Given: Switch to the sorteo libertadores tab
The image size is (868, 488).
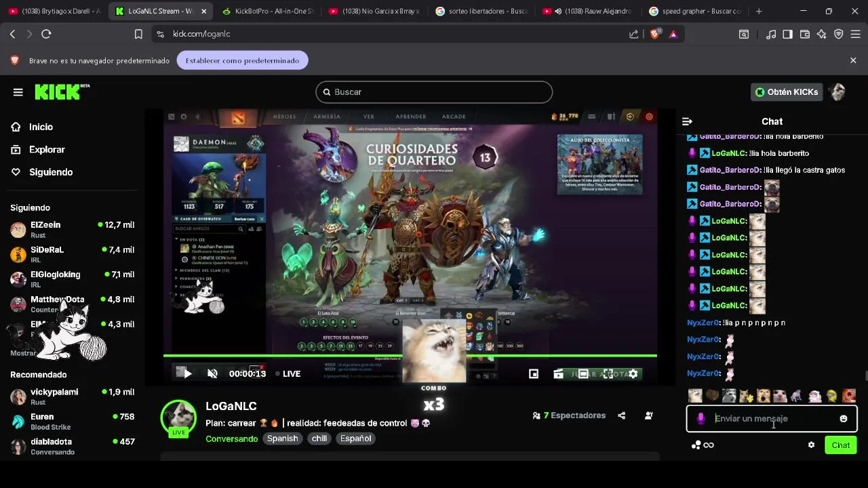Looking at the screenshot, I should (482, 12).
